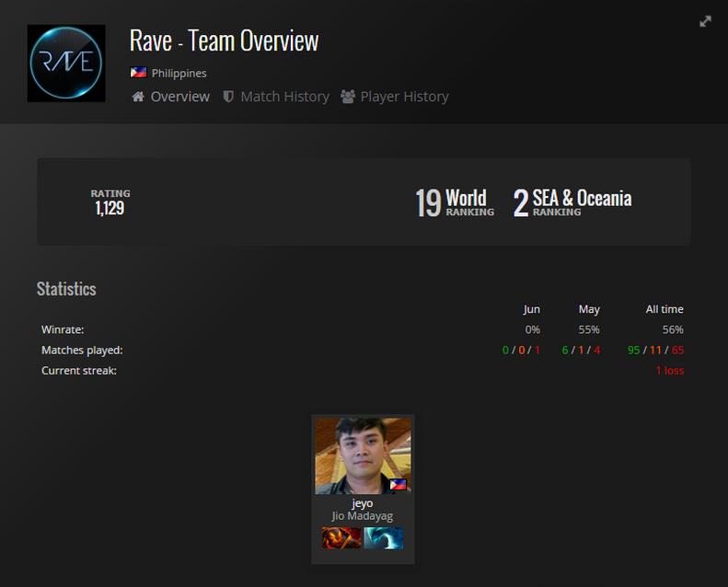Click the May column header

pyautogui.click(x=589, y=309)
